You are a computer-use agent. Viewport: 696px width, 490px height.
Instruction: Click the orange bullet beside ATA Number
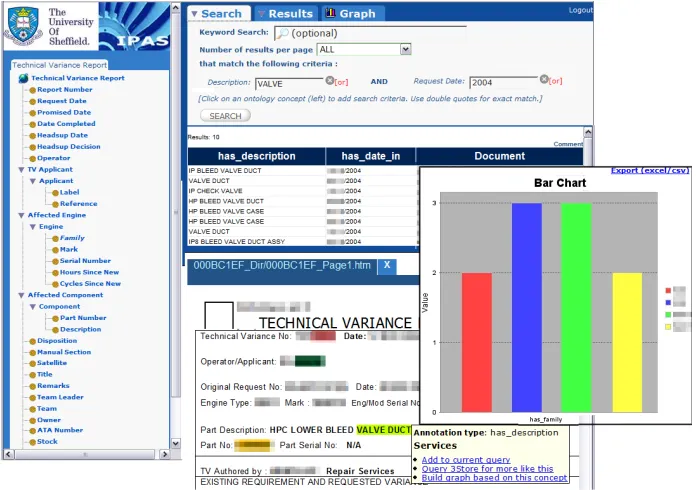pyautogui.click(x=32, y=431)
